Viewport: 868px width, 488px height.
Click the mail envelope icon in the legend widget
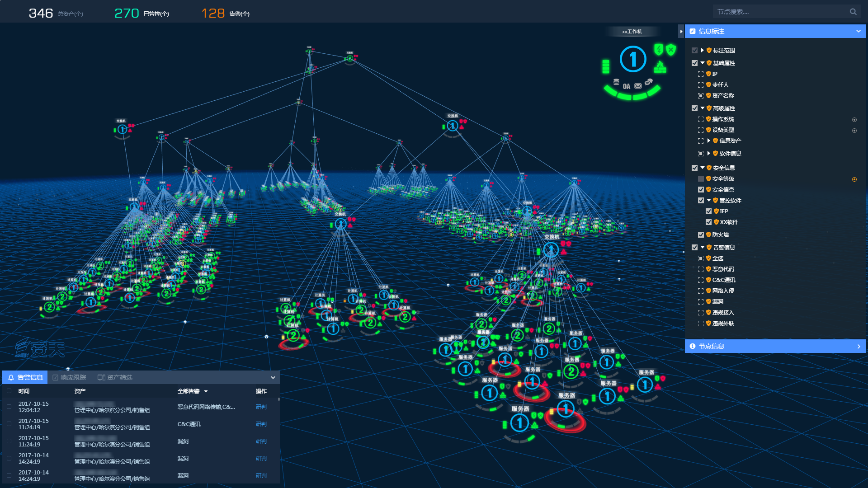point(638,86)
